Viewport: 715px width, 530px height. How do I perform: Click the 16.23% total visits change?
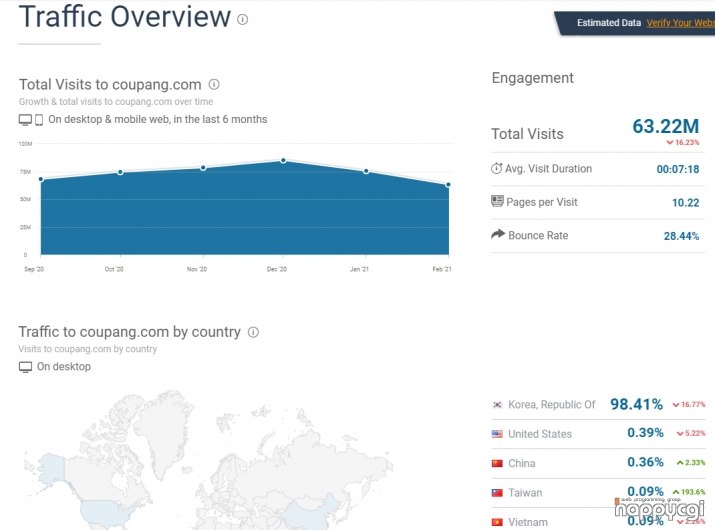pos(687,142)
